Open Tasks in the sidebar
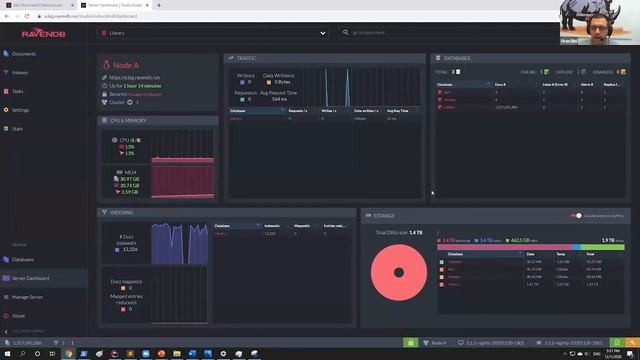 (x=18, y=91)
